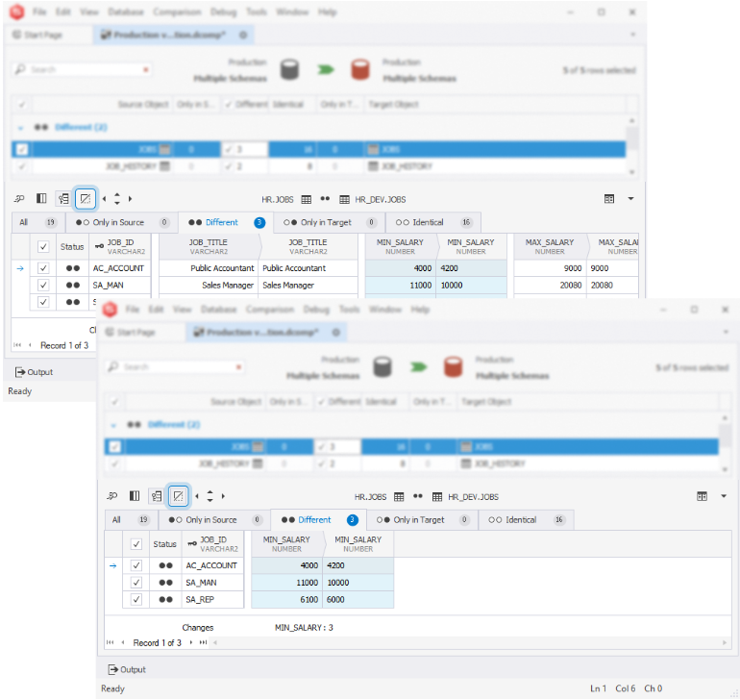
Task: Uncheck the SA_MAN row checkbox in the front window
Action: tap(136, 583)
